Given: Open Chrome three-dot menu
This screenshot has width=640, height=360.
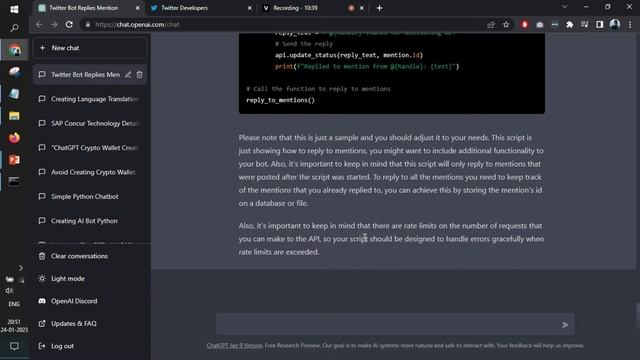Looking at the screenshot, I should tap(630, 24).
